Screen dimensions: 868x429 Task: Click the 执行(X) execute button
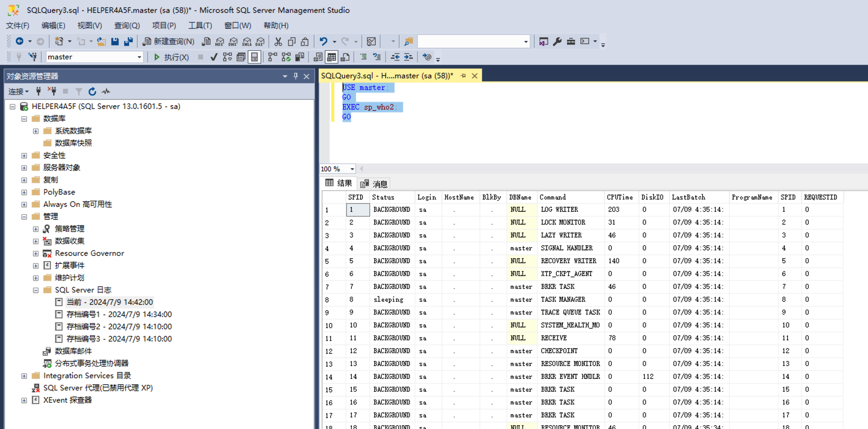tap(171, 57)
